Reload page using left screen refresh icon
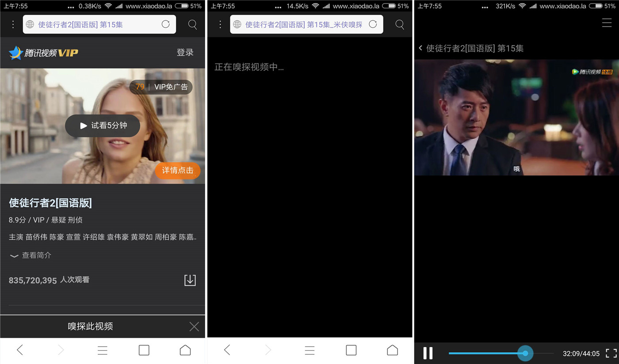The image size is (619, 364). (166, 24)
